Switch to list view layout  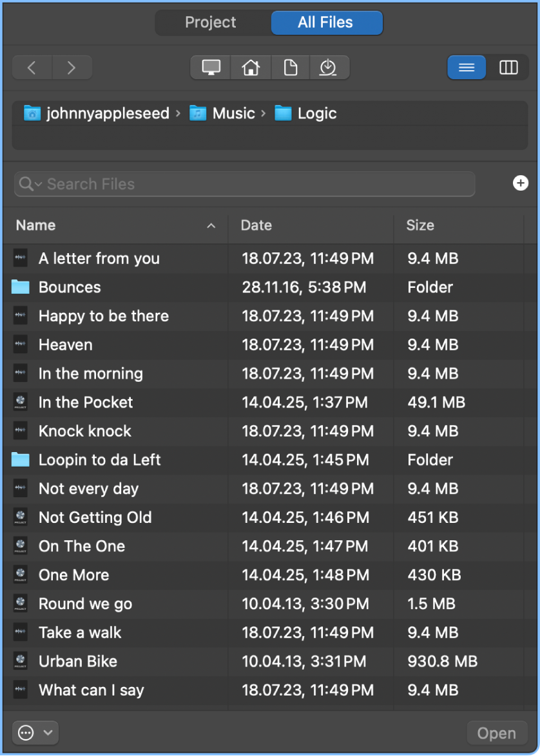coord(466,67)
